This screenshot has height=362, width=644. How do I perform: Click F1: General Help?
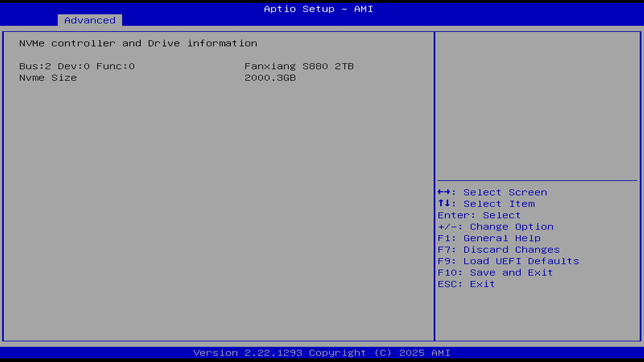click(x=489, y=238)
